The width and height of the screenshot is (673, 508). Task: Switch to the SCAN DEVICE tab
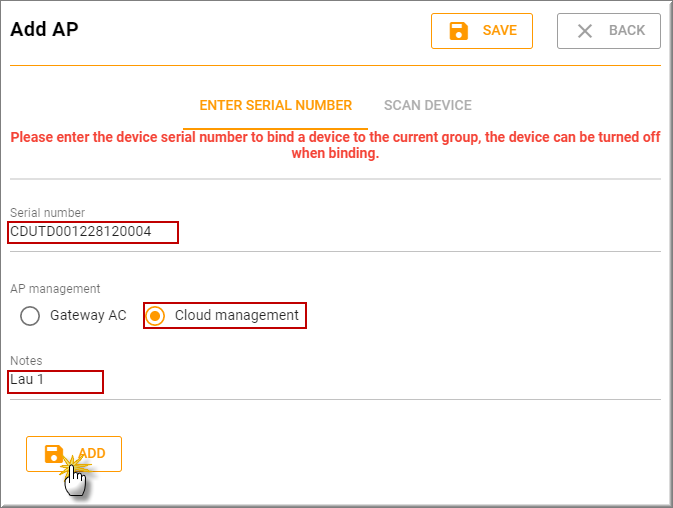coord(427,105)
